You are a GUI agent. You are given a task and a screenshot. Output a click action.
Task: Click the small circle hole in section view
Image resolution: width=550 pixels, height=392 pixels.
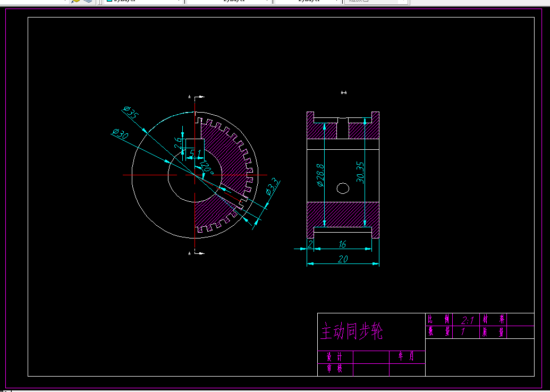(x=343, y=188)
